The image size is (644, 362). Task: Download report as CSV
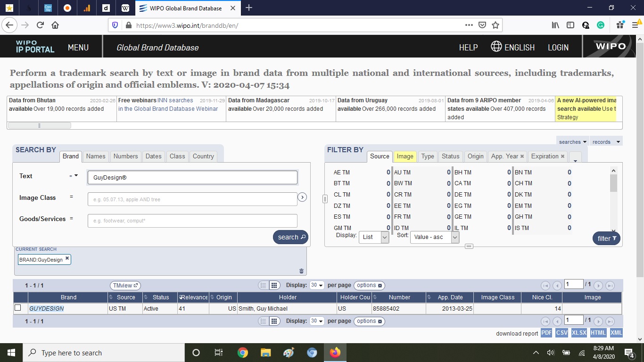(x=561, y=333)
